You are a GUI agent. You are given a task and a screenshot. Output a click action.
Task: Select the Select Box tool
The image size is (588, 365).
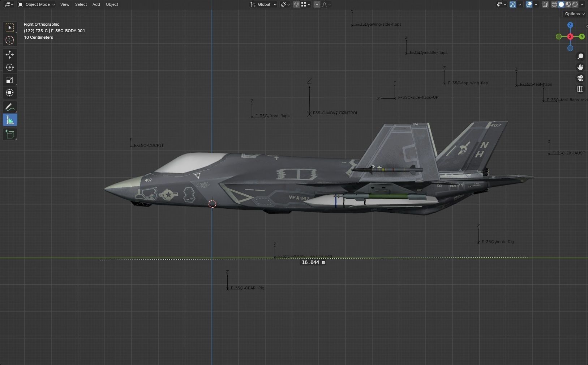pos(10,27)
